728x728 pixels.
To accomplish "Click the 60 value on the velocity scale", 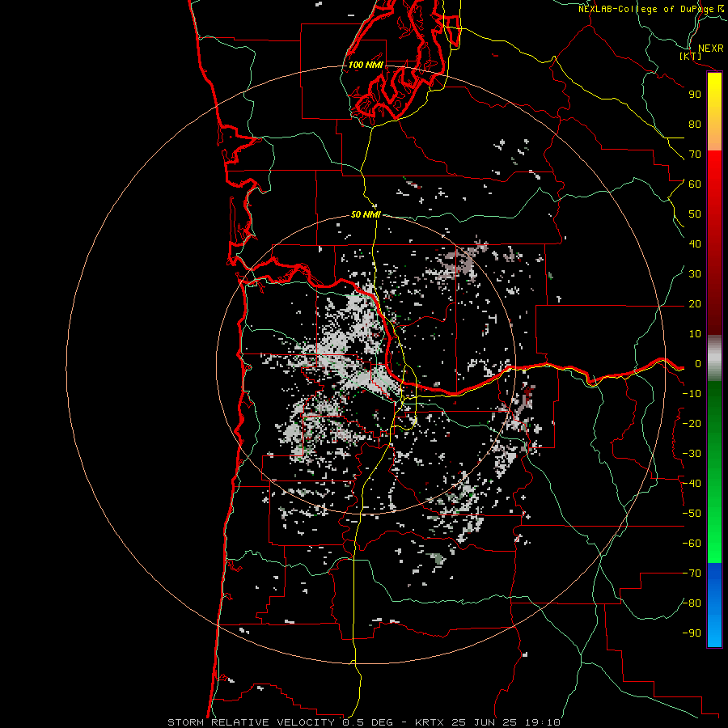I will 695,184.
